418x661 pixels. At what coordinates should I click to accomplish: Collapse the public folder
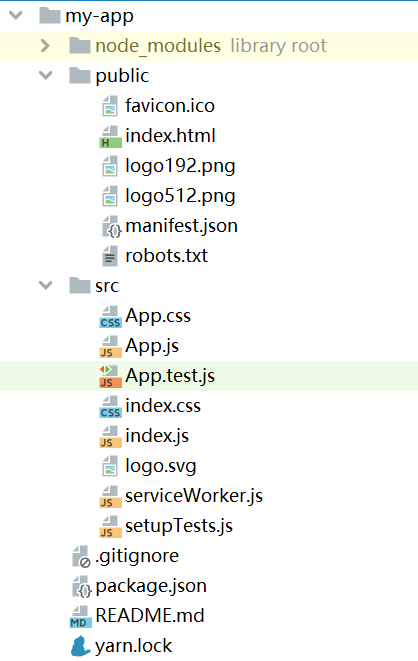(45, 75)
